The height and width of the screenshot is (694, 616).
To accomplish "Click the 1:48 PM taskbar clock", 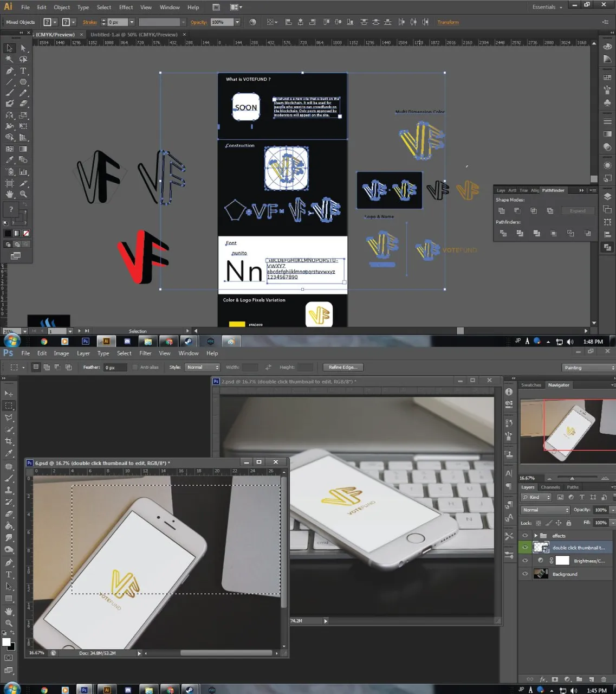I will click(x=593, y=342).
